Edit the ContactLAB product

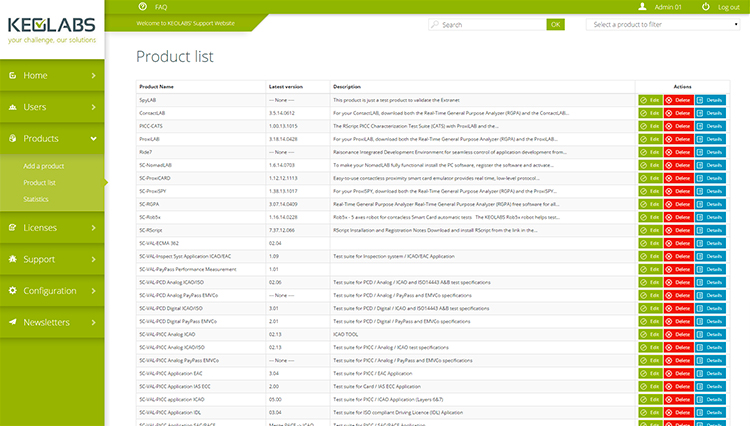pyautogui.click(x=651, y=113)
